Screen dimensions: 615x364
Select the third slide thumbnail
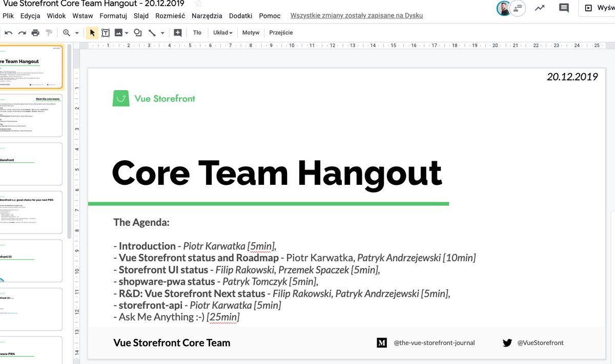tap(31, 164)
